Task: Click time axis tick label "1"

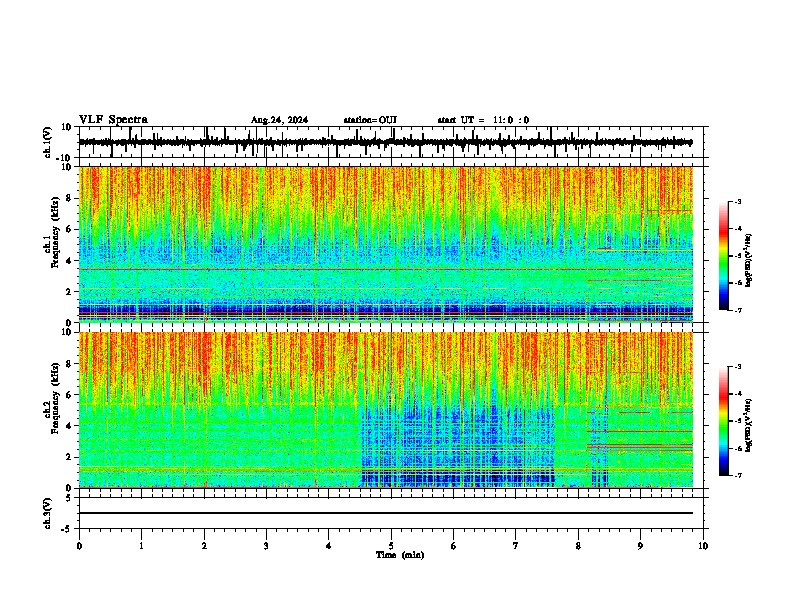Action: [x=141, y=546]
